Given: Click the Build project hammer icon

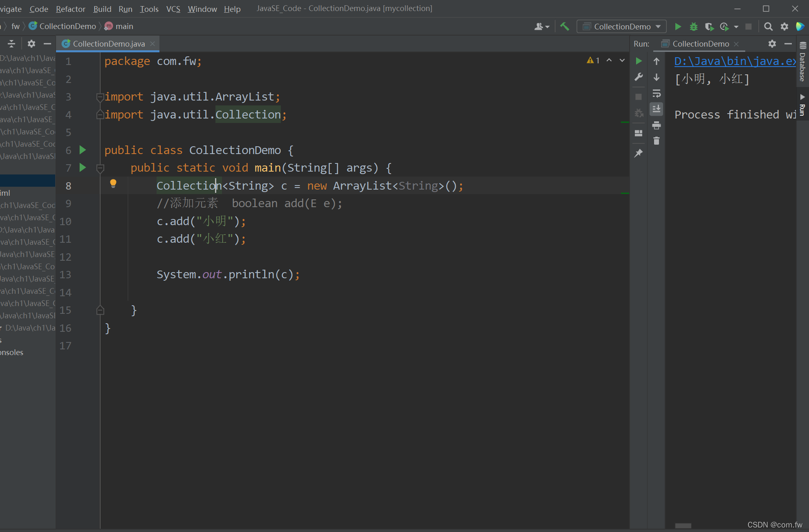Looking at the screenshot, I should [565, 27].
